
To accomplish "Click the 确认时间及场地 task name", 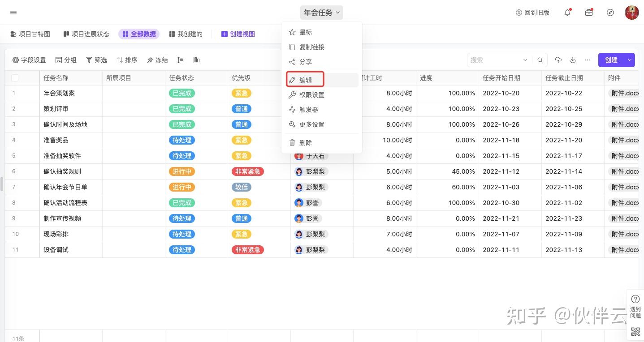I will [x=65, y=124].
